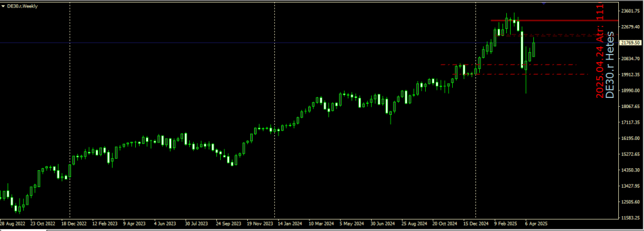Click the dotted vertical line near 14 Jan 2024
Screen dimensions: 644x231
coord(274,110)
